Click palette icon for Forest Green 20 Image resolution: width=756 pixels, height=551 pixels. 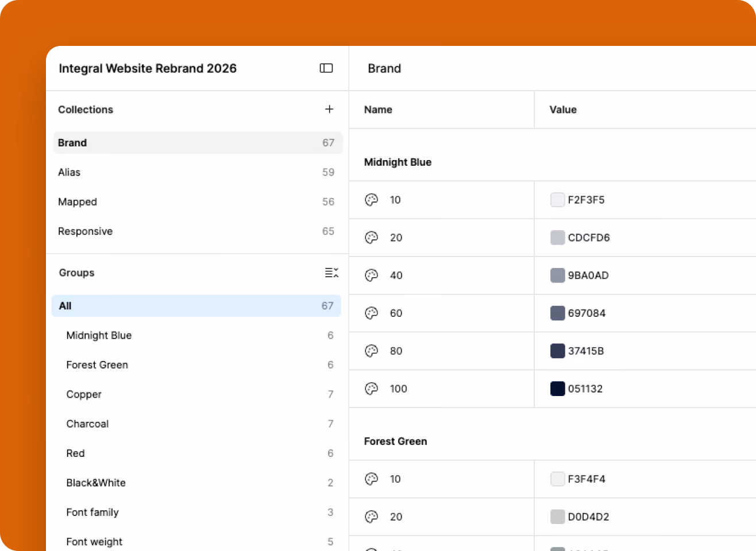pos(372,517)
